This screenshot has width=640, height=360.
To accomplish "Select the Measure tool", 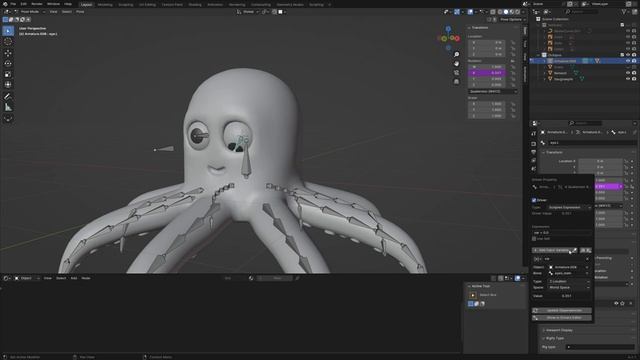I will coord(8,107).
